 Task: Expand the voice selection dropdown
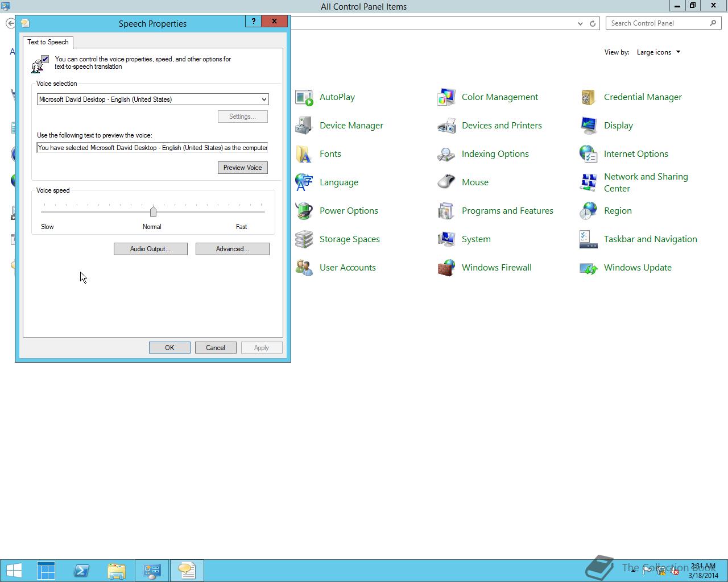(264, 99)
